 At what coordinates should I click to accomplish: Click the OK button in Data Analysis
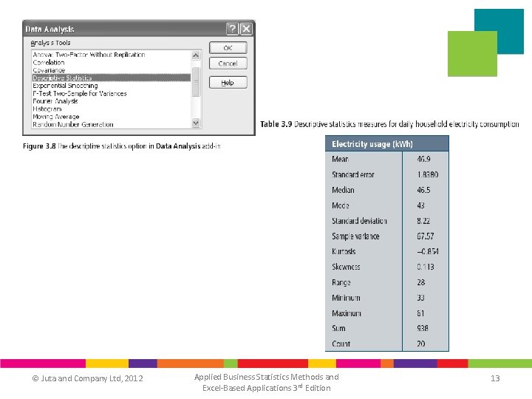pos(228,48)
